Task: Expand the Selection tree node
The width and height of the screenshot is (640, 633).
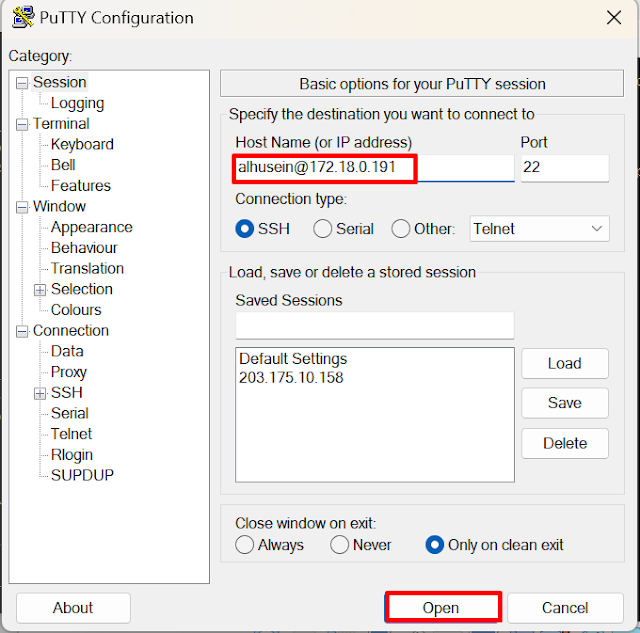Action: (x=40, y=290)
